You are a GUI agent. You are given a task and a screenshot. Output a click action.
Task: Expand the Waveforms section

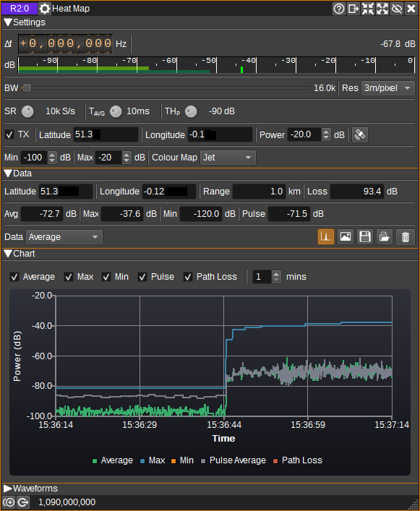[30, 488]
